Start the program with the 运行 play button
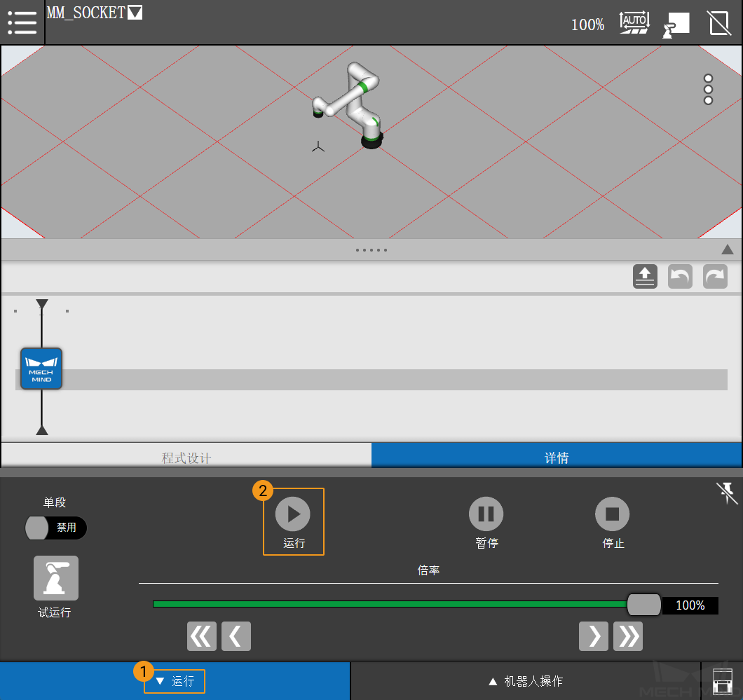 (x=293, y=514)
